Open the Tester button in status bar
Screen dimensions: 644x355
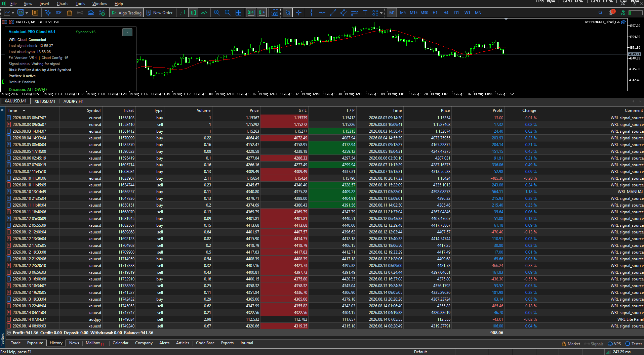634,344
